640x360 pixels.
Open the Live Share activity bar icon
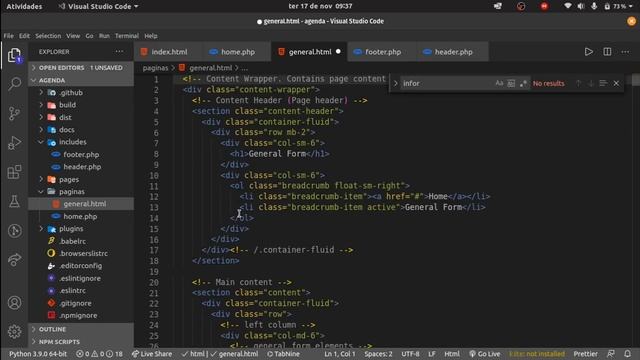tap(14, 260)
